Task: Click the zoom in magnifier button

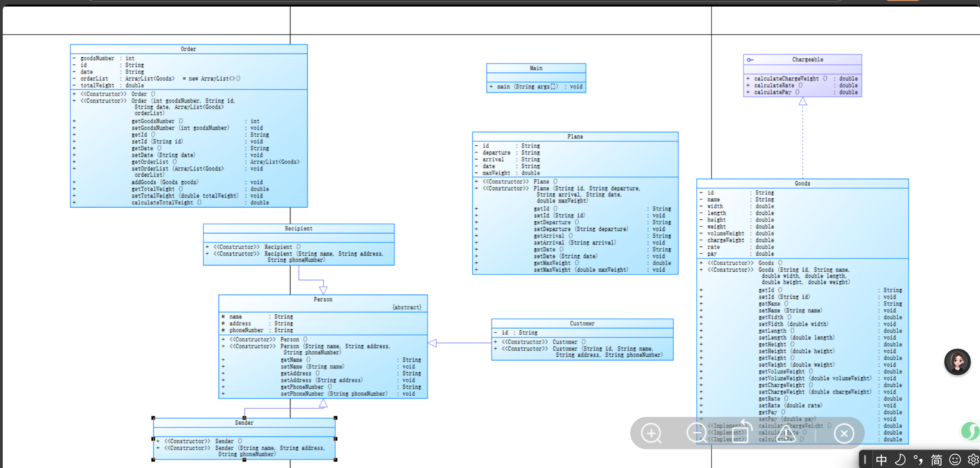Action: 651,433
